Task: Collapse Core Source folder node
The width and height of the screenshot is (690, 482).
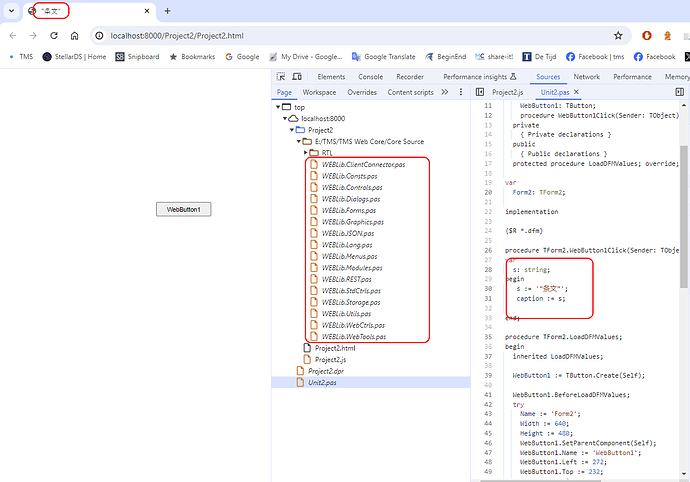Action: pos(299,141)
